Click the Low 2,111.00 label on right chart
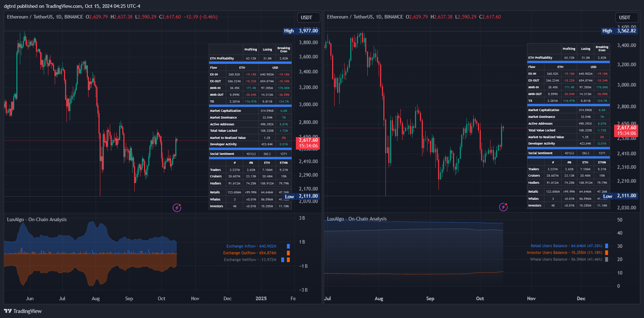The height and width of the screenshot is (318, 644). [x=620, y=196]
